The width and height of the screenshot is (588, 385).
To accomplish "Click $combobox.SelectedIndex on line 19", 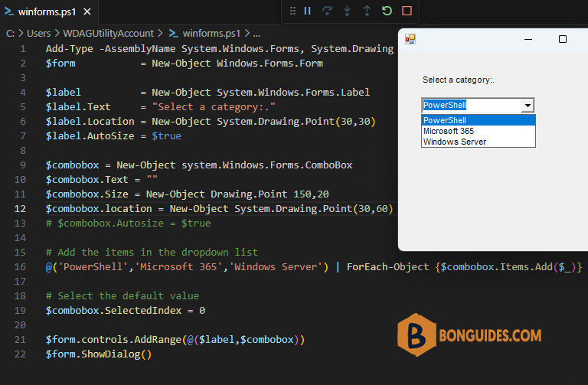I will (x=113, y=311).
